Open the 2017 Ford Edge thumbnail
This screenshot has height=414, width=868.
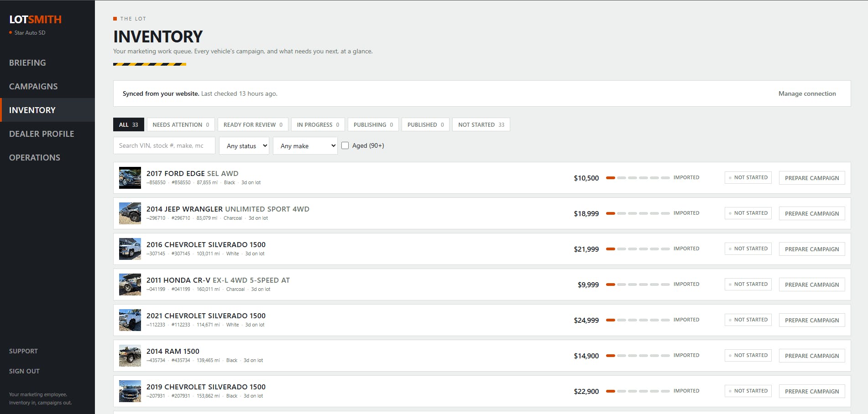(130, 178)
